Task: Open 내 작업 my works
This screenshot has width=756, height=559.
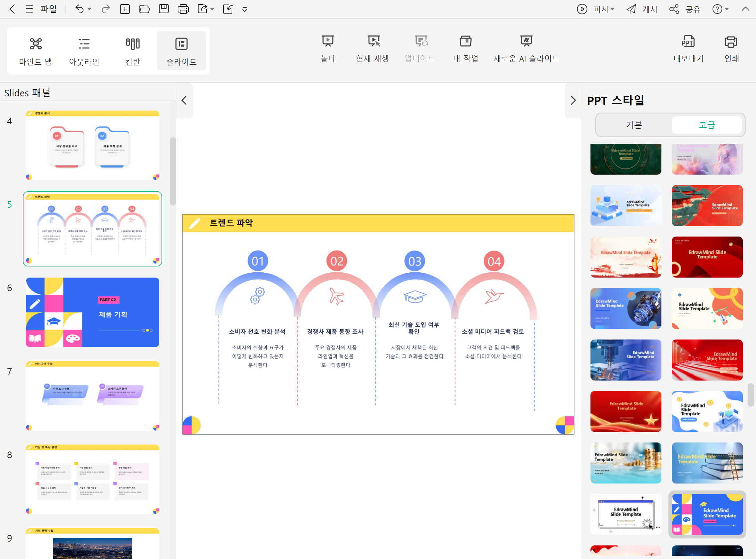Action: coord(466,49)
